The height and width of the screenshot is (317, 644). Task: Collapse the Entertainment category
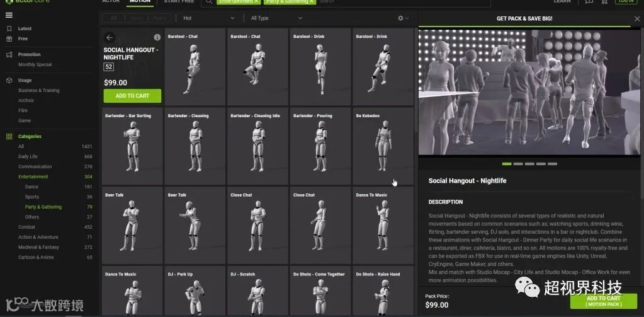point(33,177)
